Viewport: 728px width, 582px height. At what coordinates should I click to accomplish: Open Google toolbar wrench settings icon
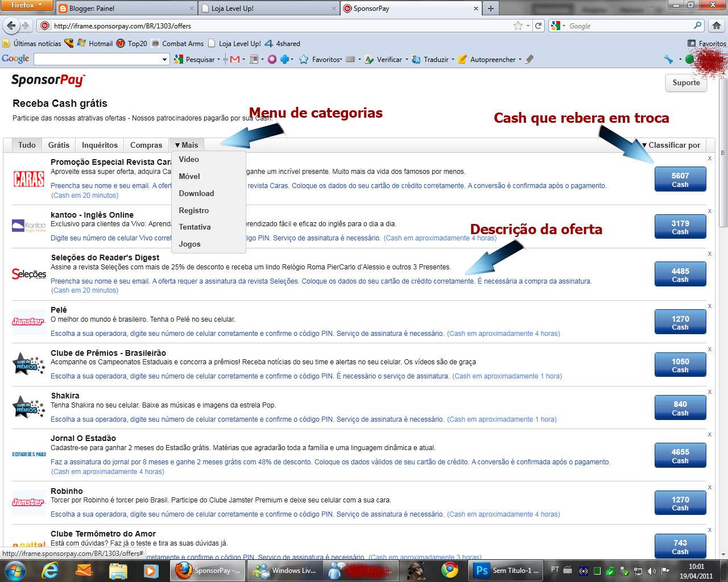coord(668,59)
